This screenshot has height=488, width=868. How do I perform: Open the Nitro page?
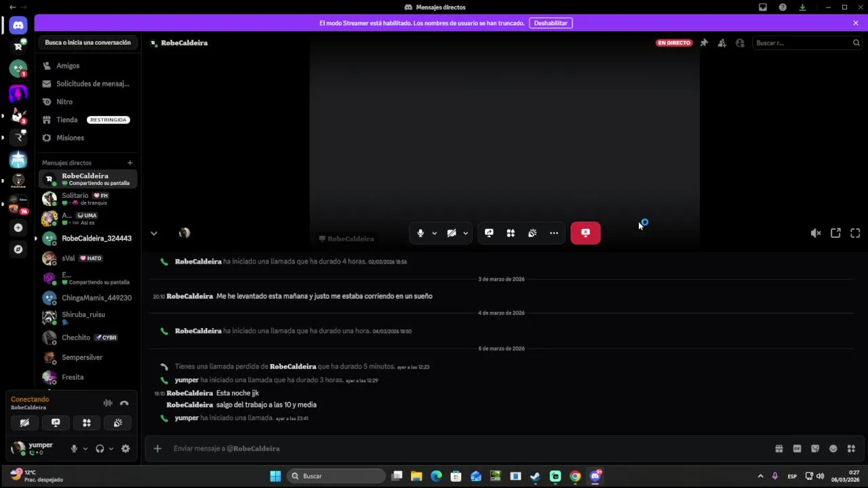point(88,102)
